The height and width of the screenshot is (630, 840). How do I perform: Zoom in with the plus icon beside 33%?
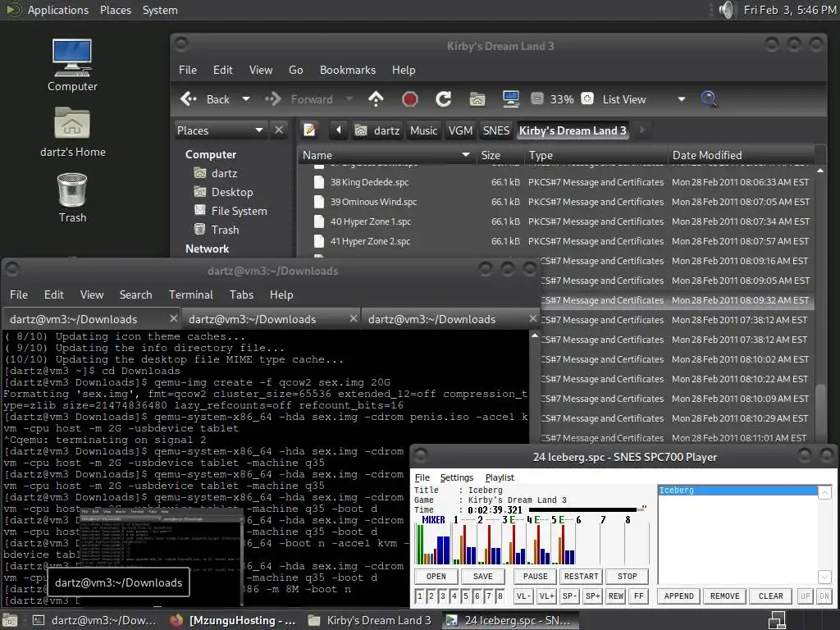click(587, 98)
